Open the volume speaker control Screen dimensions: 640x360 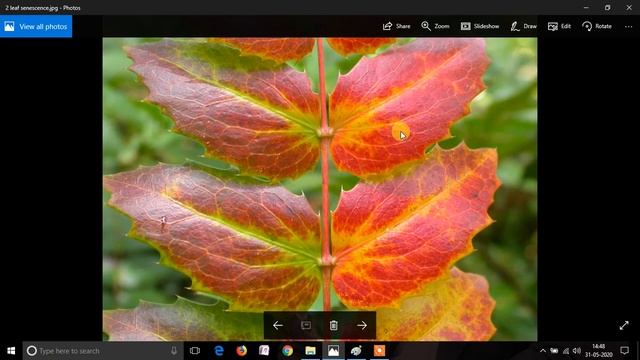pos(577,351)
